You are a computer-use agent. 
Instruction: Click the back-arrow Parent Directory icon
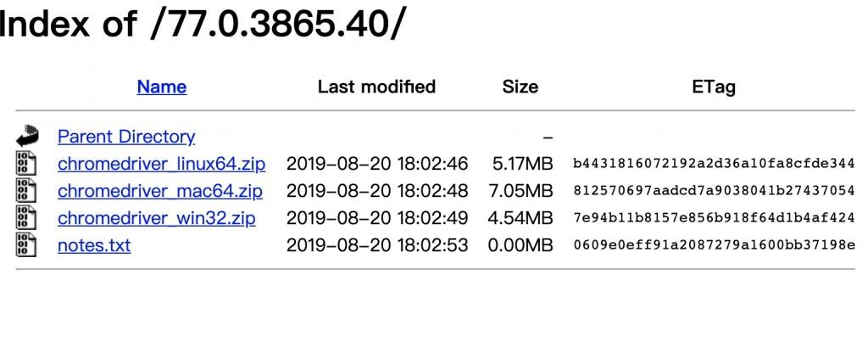26,137
